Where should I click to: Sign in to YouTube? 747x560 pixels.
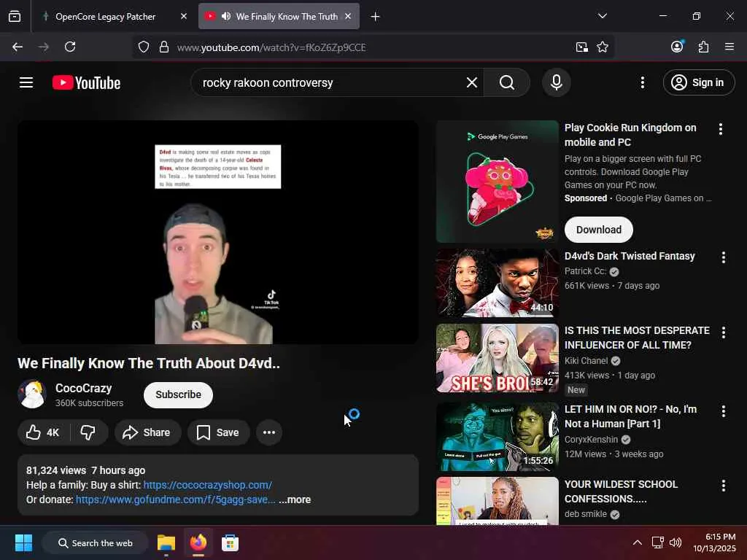(699, 83)
